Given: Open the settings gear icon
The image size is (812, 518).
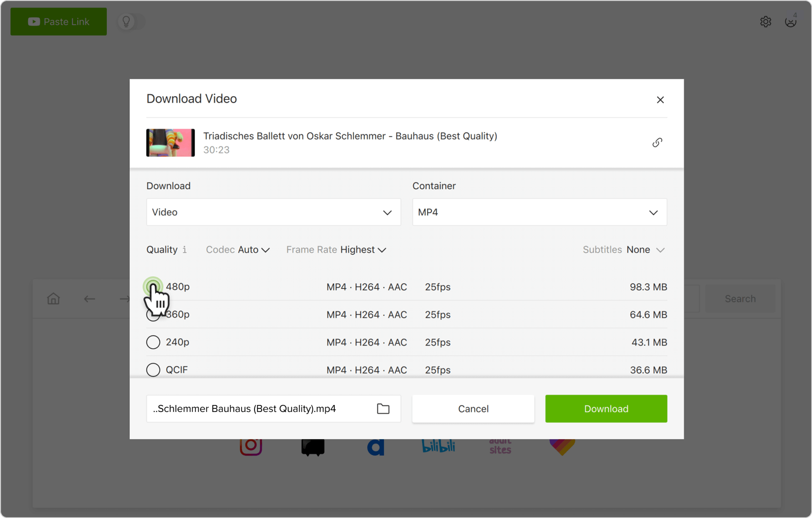Looking at the screenshot, I should coord(765,22).
